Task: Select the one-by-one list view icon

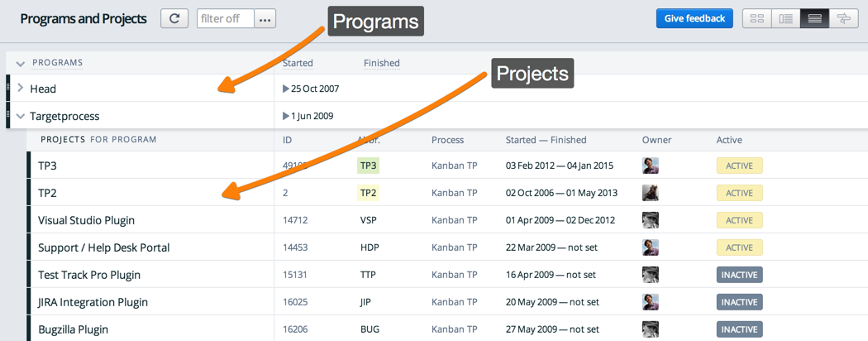Action: (x=815, y=18)
